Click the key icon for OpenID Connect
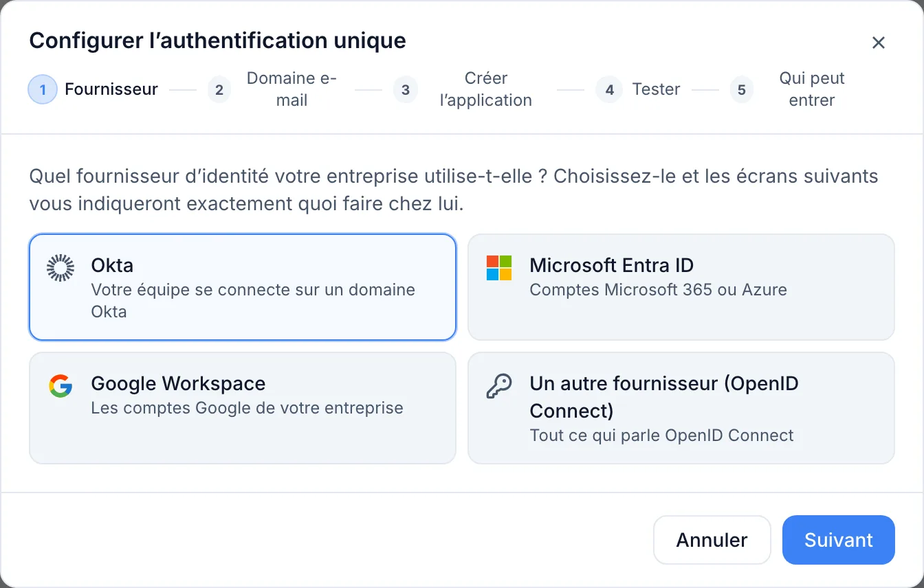 pos(498,386)
